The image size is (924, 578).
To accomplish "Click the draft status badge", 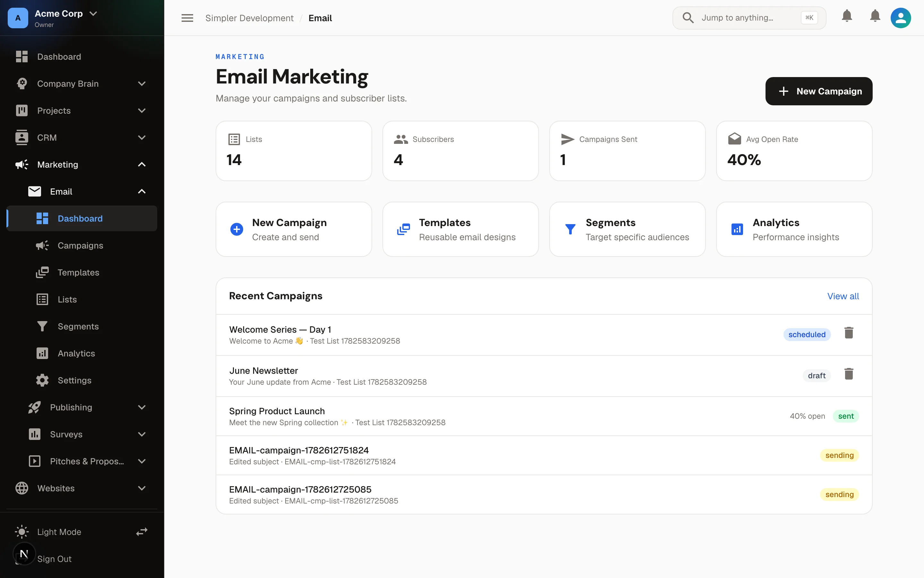I will (x=816, y=375).
